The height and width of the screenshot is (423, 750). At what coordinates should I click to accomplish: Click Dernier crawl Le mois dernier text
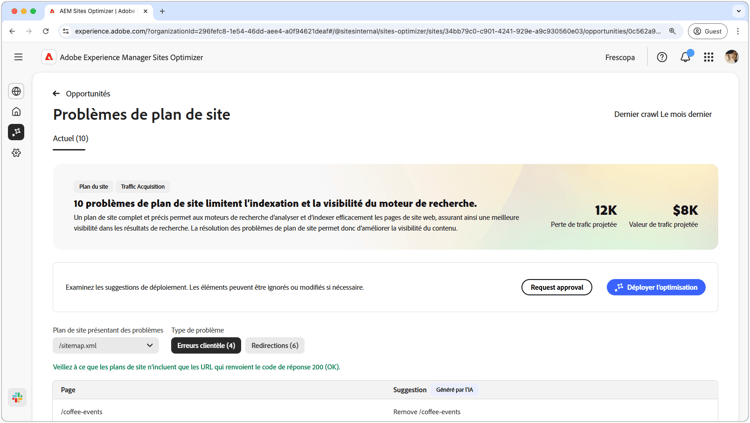[x=663, y=114]
